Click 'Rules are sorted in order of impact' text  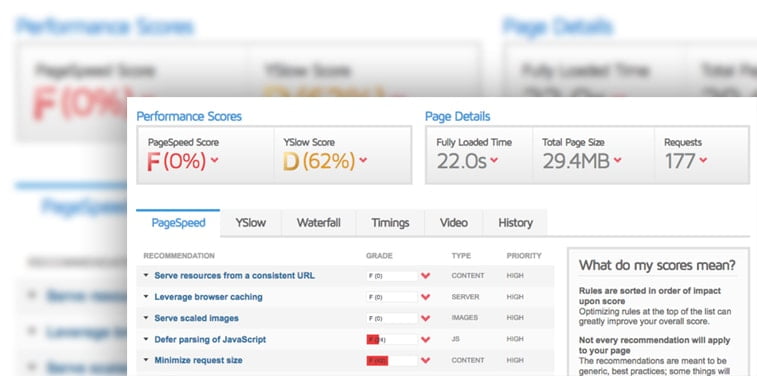[x=650, y=296]
